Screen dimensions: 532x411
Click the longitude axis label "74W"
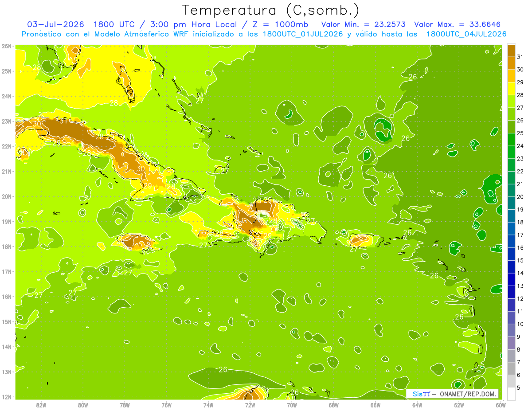(x=208, y=405)
